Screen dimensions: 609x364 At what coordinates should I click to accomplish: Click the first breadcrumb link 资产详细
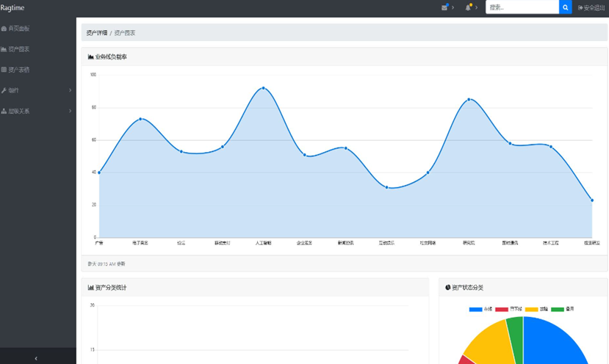tap(97, 33)
